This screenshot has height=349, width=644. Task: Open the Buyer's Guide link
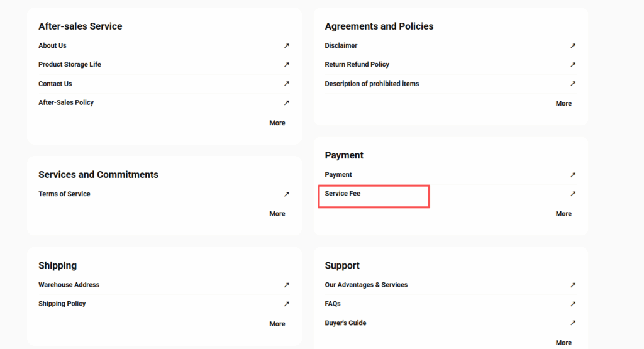[x=345, y=323]
